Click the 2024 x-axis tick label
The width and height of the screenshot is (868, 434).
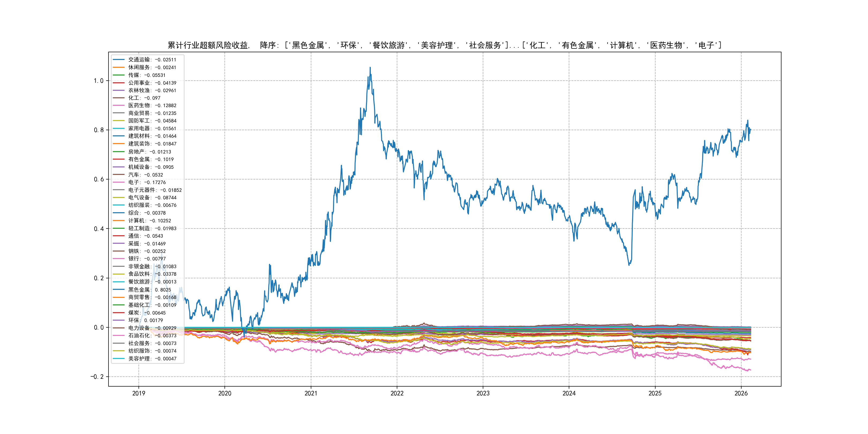click(569, 393)
